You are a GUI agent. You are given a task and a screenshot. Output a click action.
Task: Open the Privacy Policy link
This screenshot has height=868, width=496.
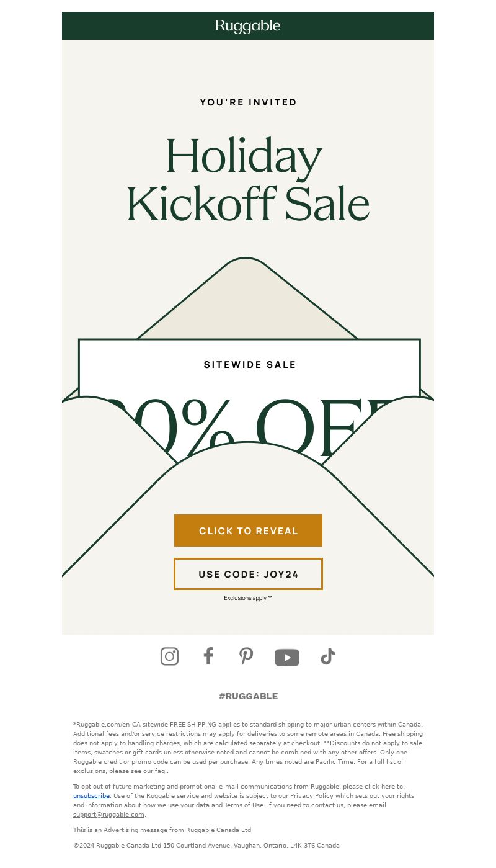(312, 795)
